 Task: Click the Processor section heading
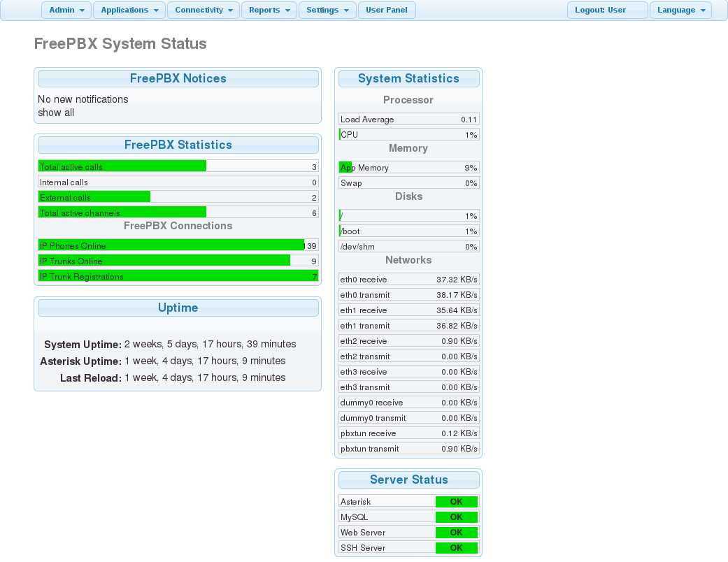[408, 100]
